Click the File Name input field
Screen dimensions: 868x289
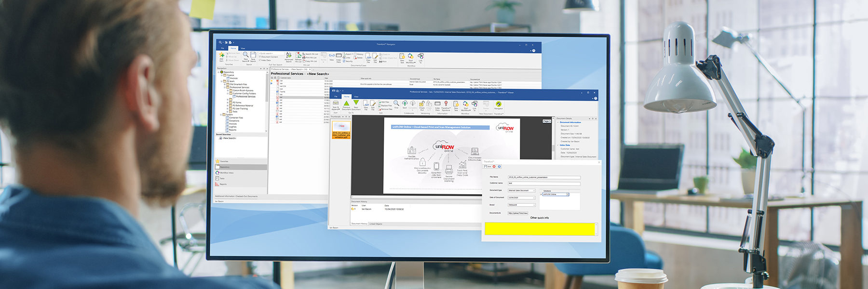click(544, 177)
